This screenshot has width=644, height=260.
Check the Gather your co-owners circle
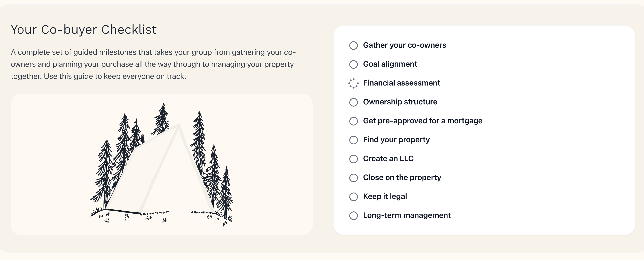pyautogui.click(x=353, y=46)
